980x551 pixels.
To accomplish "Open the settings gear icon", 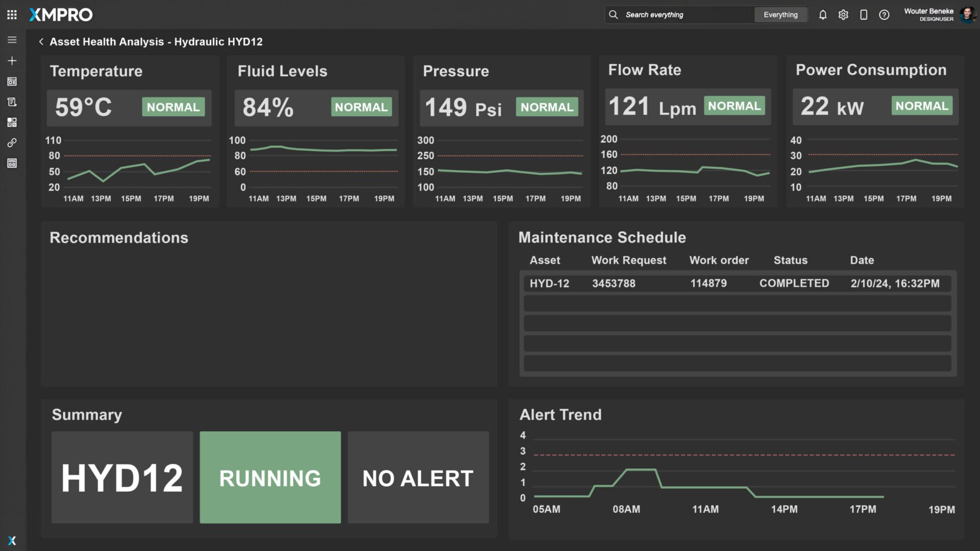I will point(843,15).
